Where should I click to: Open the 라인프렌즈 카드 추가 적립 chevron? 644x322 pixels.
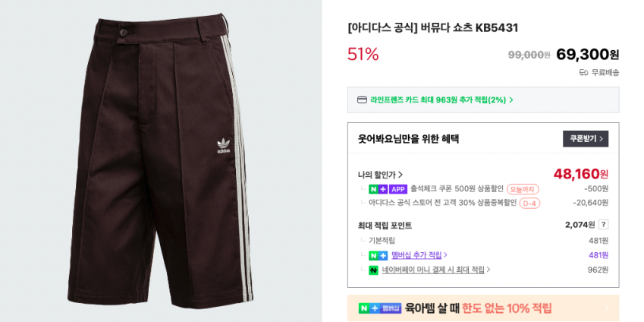coord(511,100)
